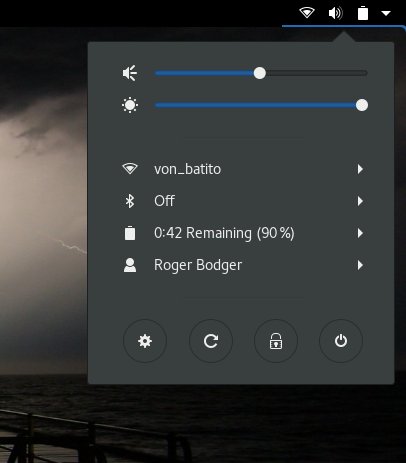Click the top bar Wi-Fi indicator
The image size is (406, 463).
point(307,13)
